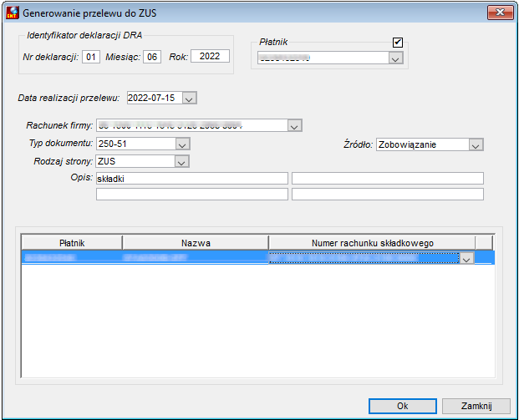Click the Zamknij button
This screenshot has width=519, height=420.
(x=476, y=406)
